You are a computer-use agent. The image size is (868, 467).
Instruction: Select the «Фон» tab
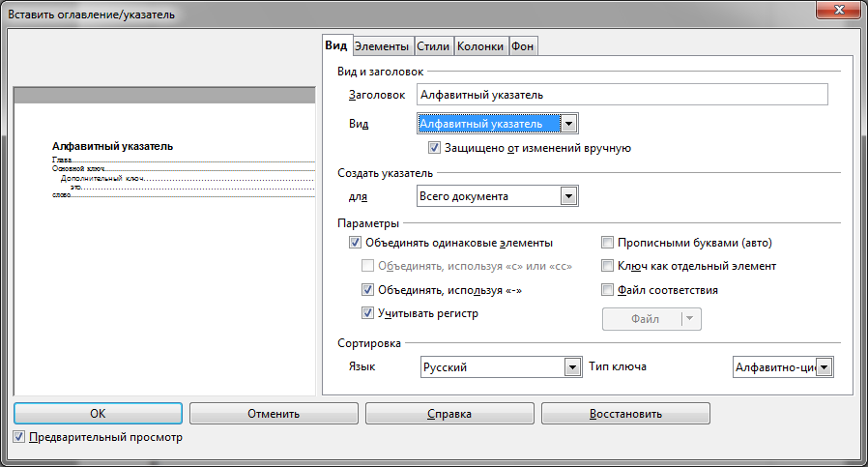523,45
